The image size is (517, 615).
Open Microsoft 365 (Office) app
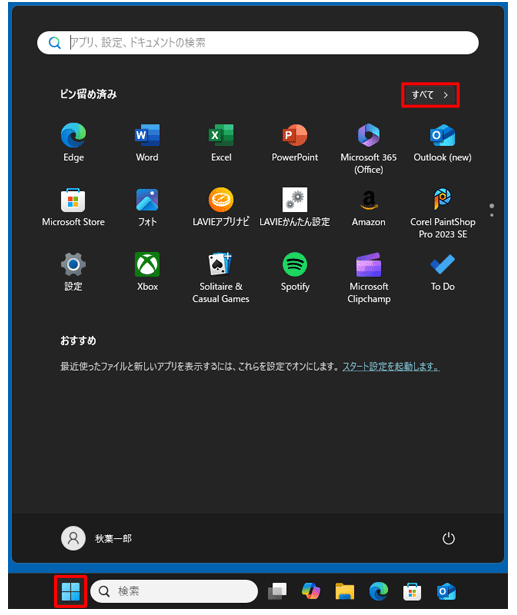(368, 148)
